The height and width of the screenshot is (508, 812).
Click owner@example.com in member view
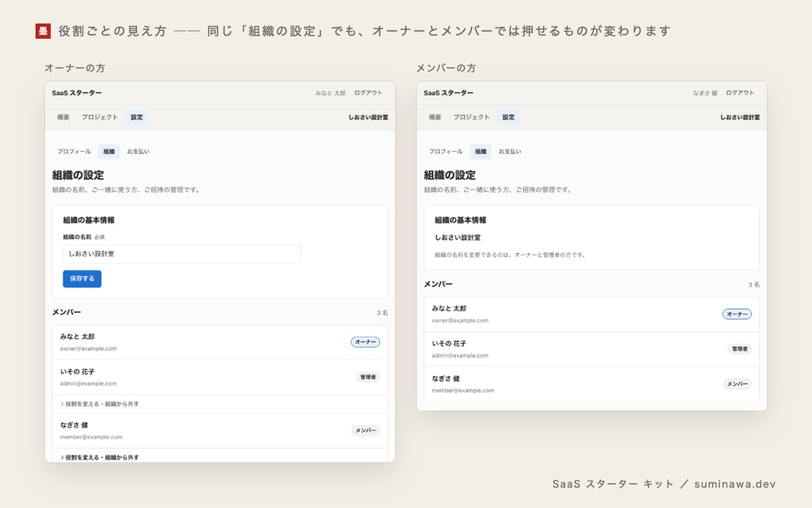click(x=460, y=321)
